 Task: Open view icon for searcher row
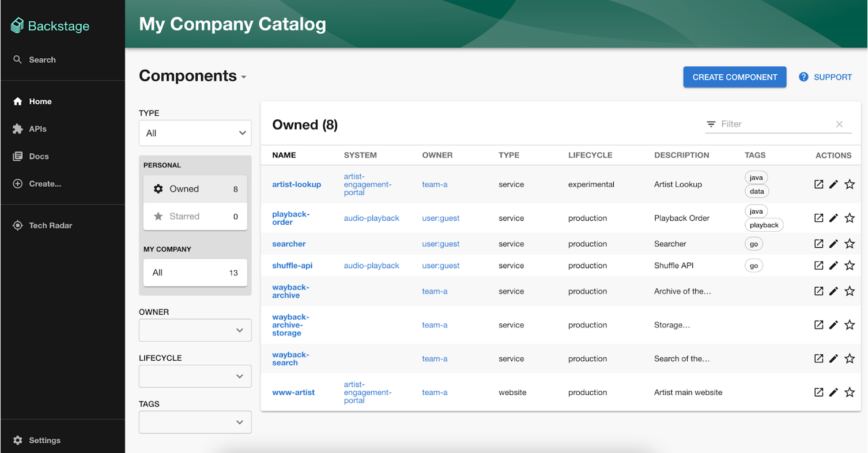click(x=818, y=244)
